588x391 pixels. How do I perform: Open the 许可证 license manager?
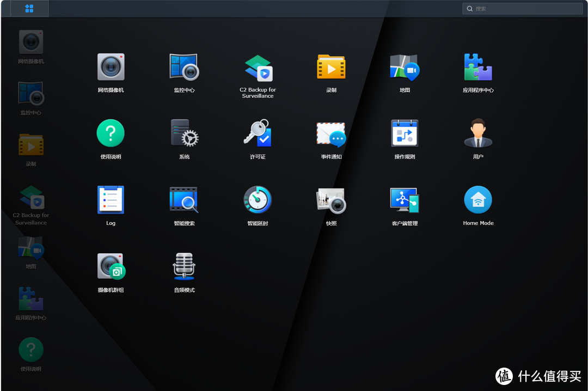click(x=258, y=134)
